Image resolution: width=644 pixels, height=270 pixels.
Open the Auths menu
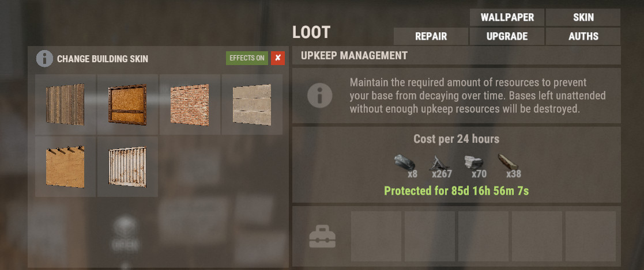[x=583, y=36]
